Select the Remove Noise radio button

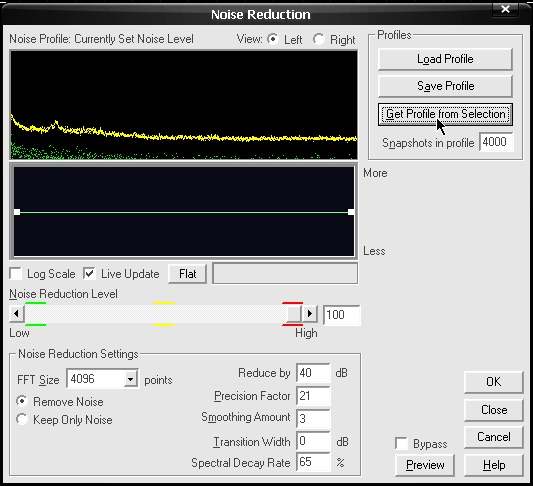pos(22,401)
